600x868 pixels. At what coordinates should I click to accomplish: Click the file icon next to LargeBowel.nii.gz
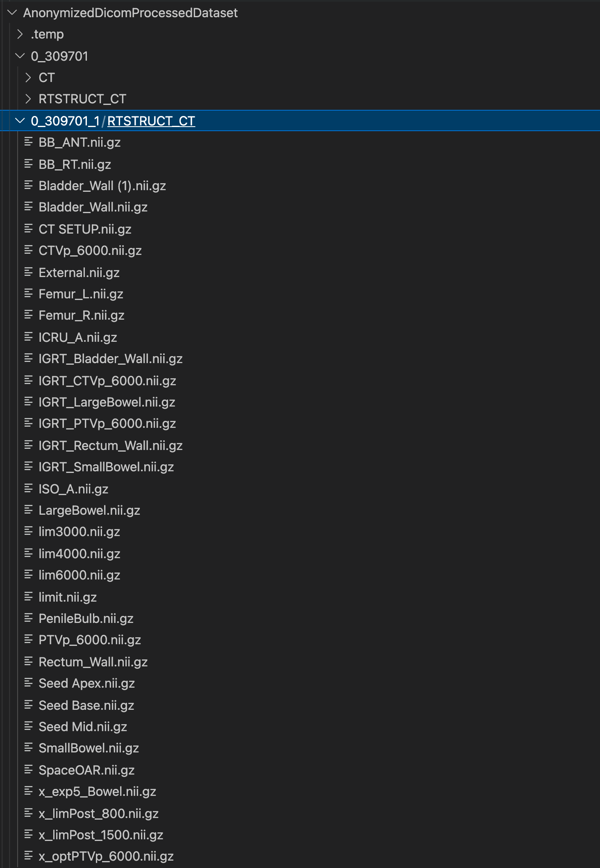pos(28,510)
